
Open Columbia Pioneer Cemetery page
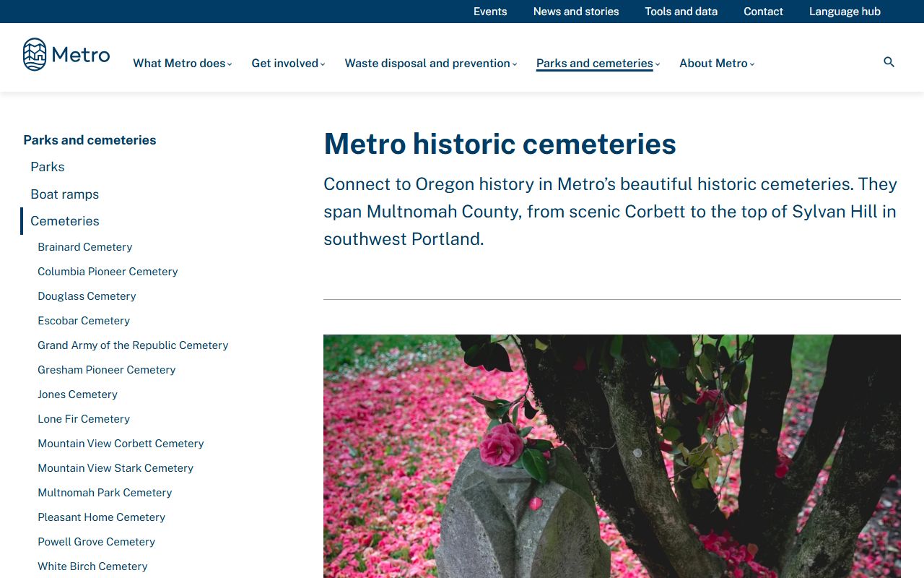tap(108, 272)
